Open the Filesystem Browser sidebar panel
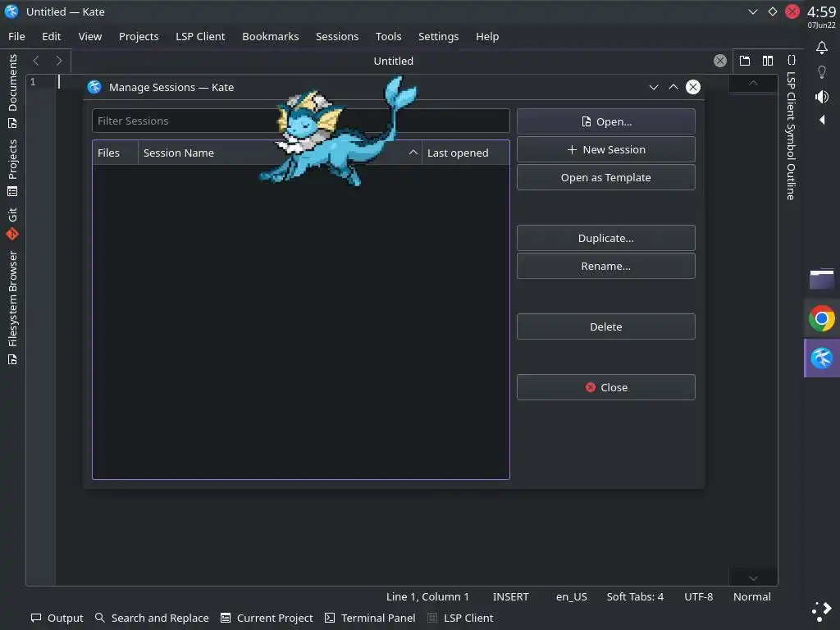 12,308
